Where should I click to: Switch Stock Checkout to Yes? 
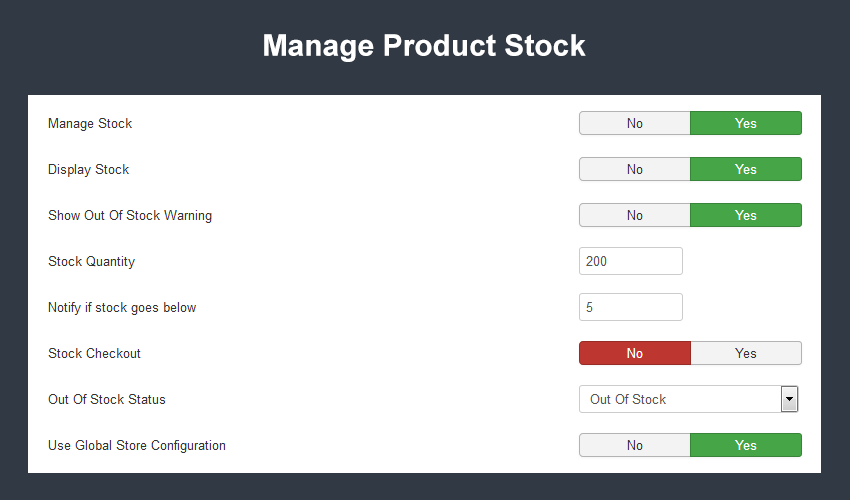[746, 353]
